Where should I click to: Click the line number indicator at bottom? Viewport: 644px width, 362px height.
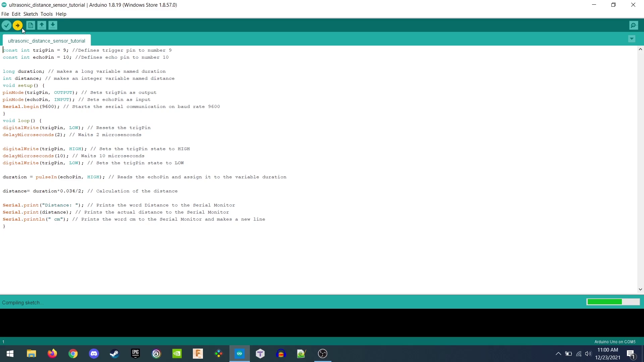click(x=4, y=341)
